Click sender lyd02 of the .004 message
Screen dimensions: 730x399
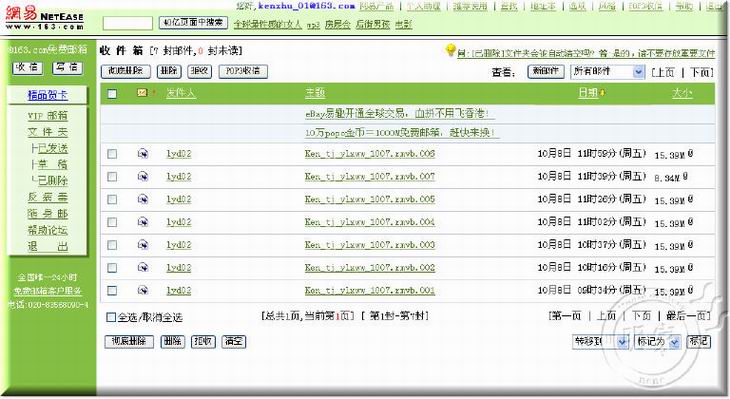(x=179, y=222)
